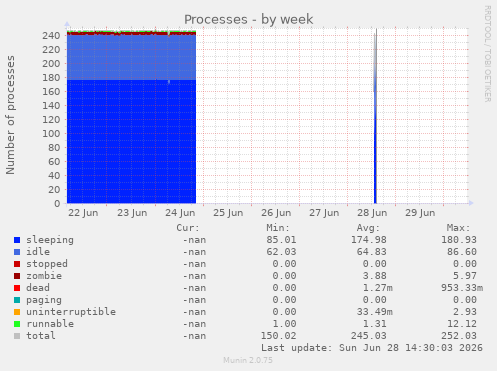497x371 pixels.
Task: Click the 'Last update' timestamp line
Action: coord(372,348)
